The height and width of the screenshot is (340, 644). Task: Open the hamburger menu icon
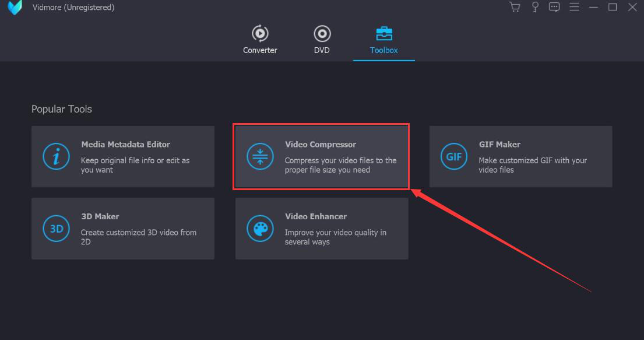coord(574,7)
